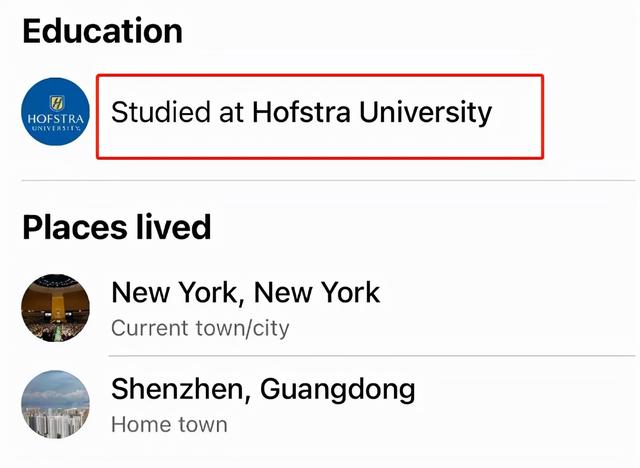
Task: Click the Current town/city subtitle
Action: (x=200, y=328)
